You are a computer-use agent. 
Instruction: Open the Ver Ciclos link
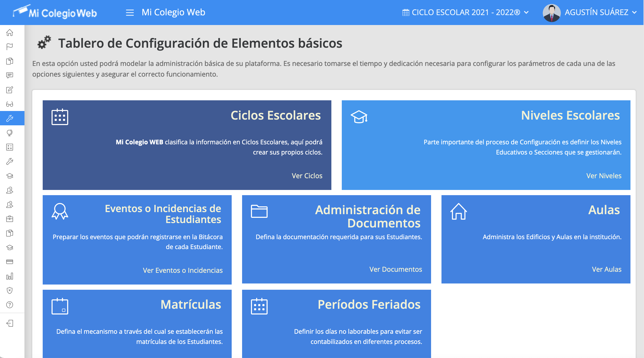click(307, 176)
